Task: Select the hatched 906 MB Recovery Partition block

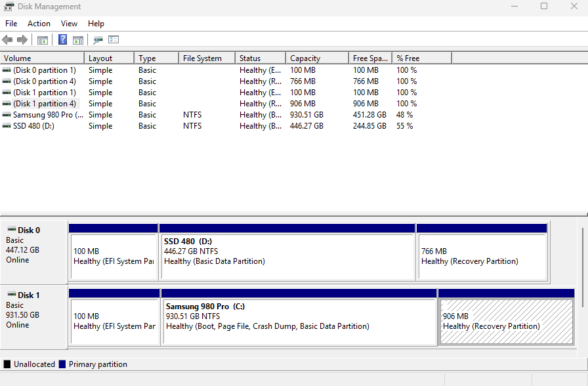Action: click(506, 317)
